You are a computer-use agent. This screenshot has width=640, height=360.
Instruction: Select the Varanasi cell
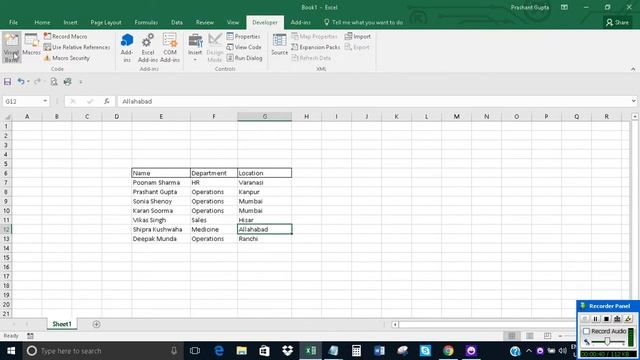pyautogui.click(x=264, y=182)
